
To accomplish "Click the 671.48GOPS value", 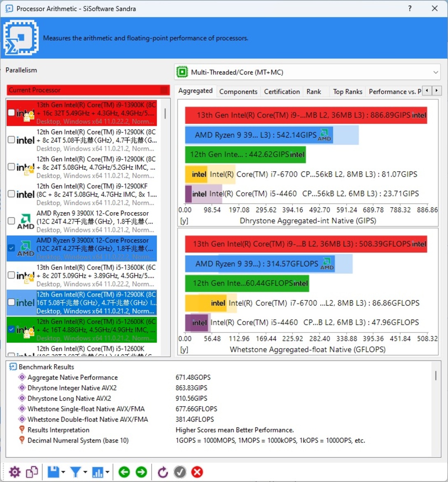I will click(x=193, y=377).
